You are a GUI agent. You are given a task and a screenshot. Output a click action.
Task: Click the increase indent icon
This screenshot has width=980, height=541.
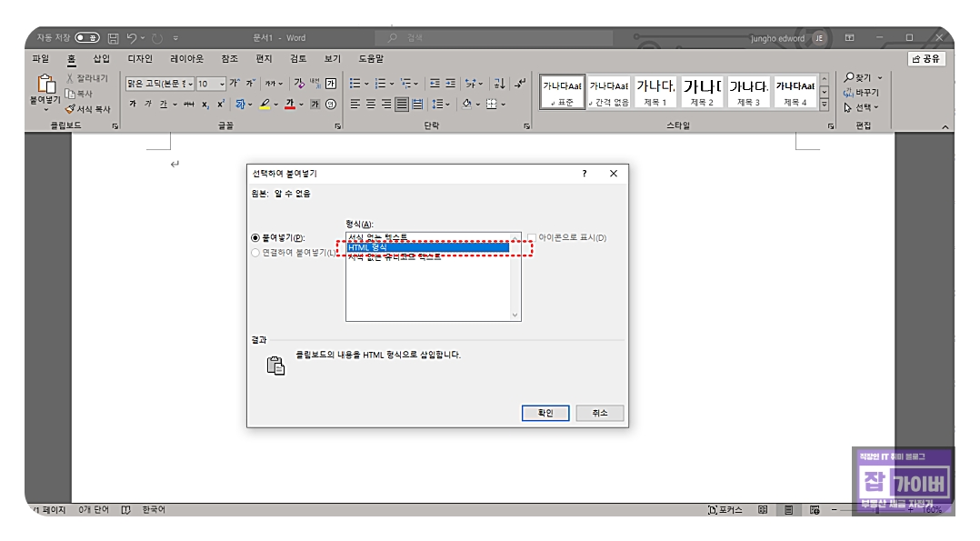(451, 83)
